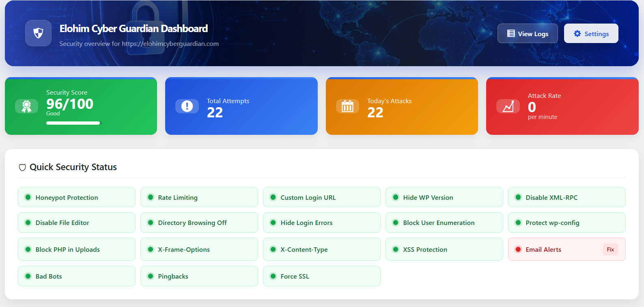
Task: Click the Force SSL status item
Action: pyautogui.click(x=322, y=276)
